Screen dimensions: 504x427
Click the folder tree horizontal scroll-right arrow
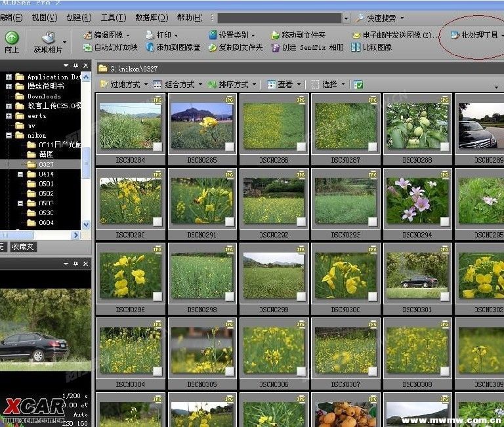point(75,235)
